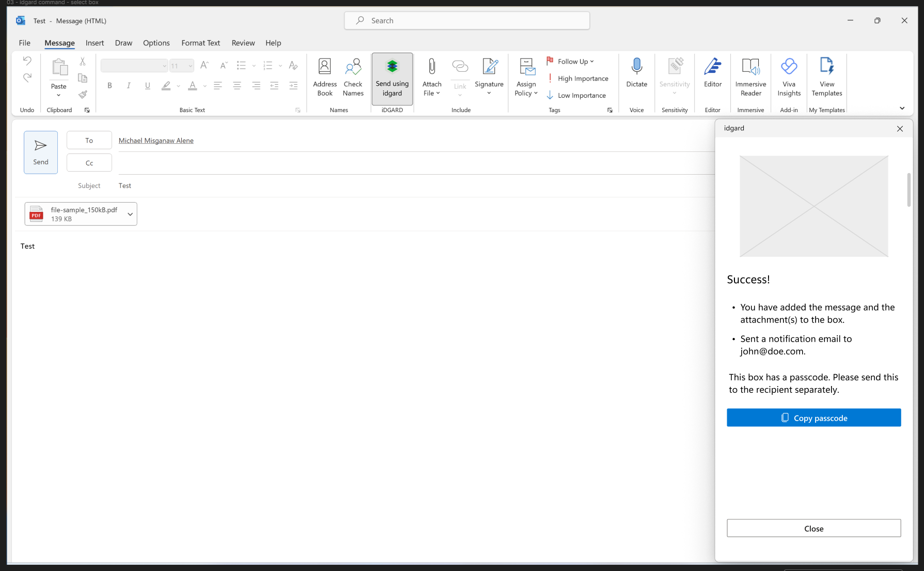Mark message as Low Importance

pos(577,96)
